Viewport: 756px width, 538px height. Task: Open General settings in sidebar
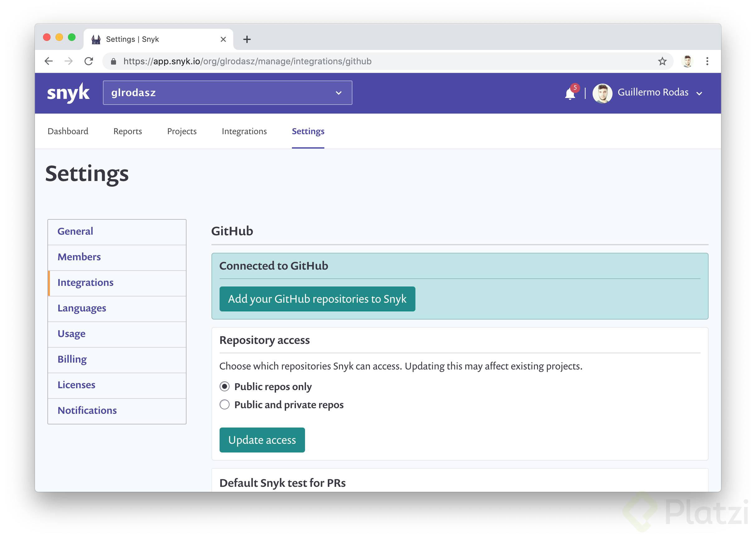point(117,232)
